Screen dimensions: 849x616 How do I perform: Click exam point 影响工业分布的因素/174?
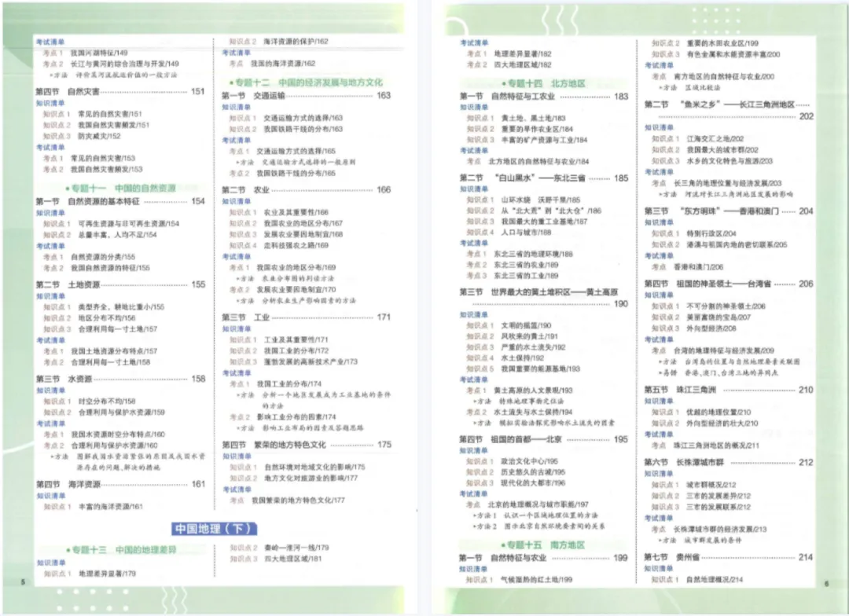(x=296, y=416)
